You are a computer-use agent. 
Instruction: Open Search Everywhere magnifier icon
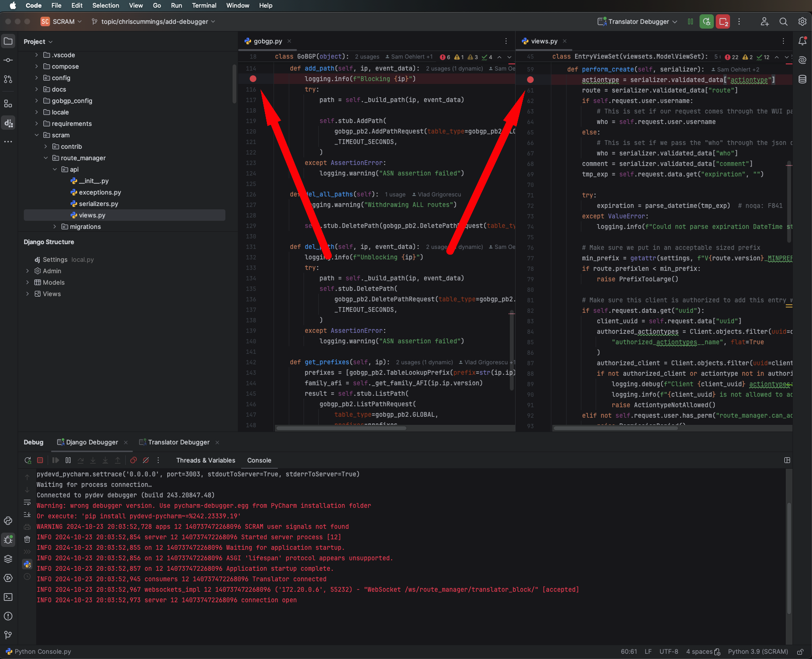click(783, 21)
